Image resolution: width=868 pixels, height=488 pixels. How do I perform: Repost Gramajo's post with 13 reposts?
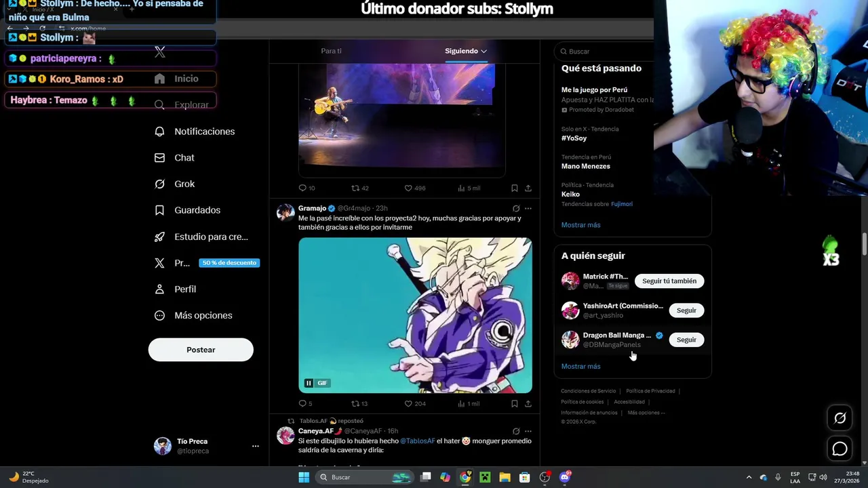(x=359, y=403)
